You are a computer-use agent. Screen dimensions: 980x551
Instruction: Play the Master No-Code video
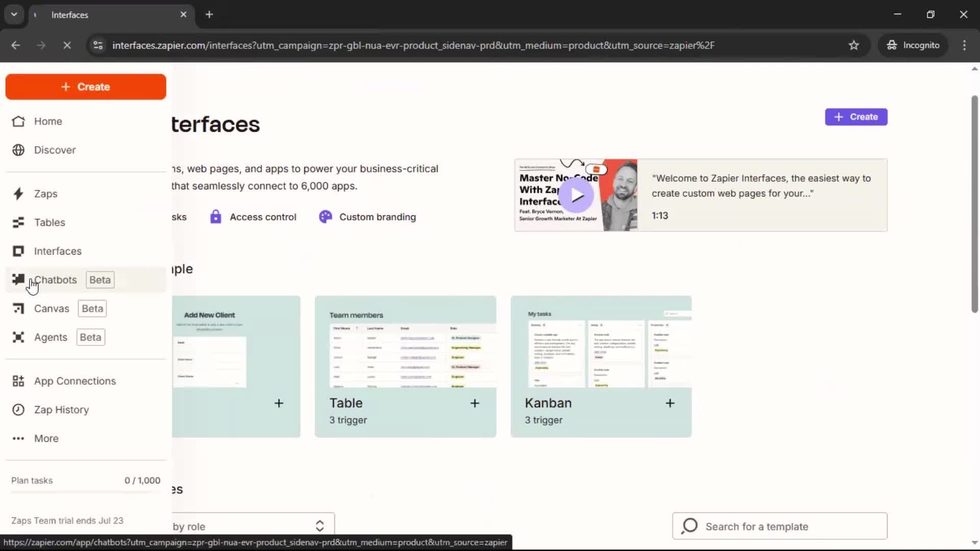pyautogui.click(x=576, y=195)
